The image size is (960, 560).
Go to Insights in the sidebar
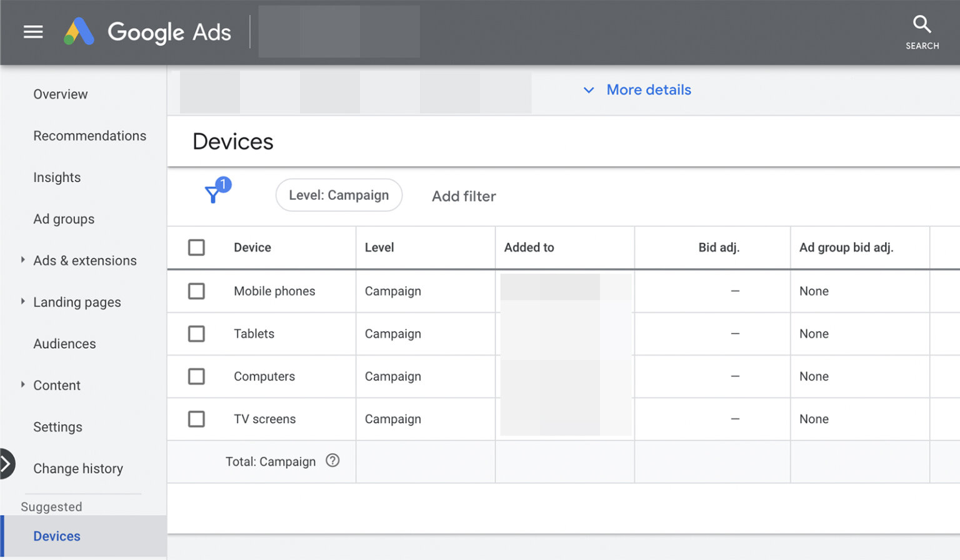57,177
